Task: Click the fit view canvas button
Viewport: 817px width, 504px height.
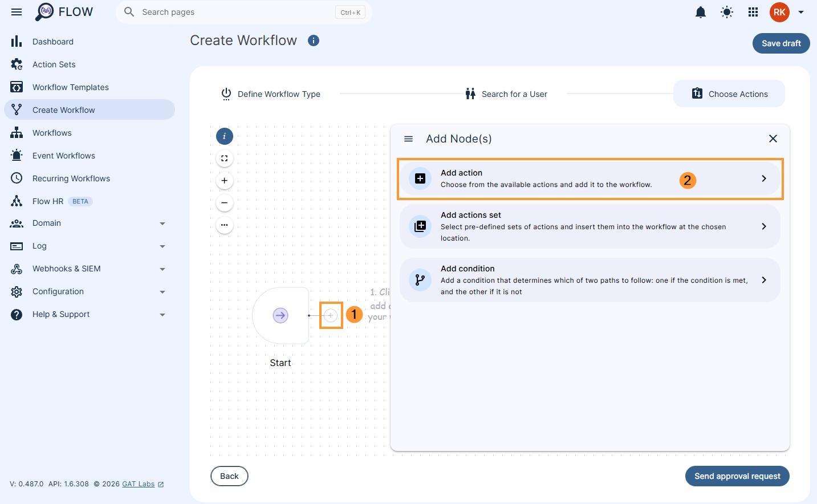Action: [225, 158]
